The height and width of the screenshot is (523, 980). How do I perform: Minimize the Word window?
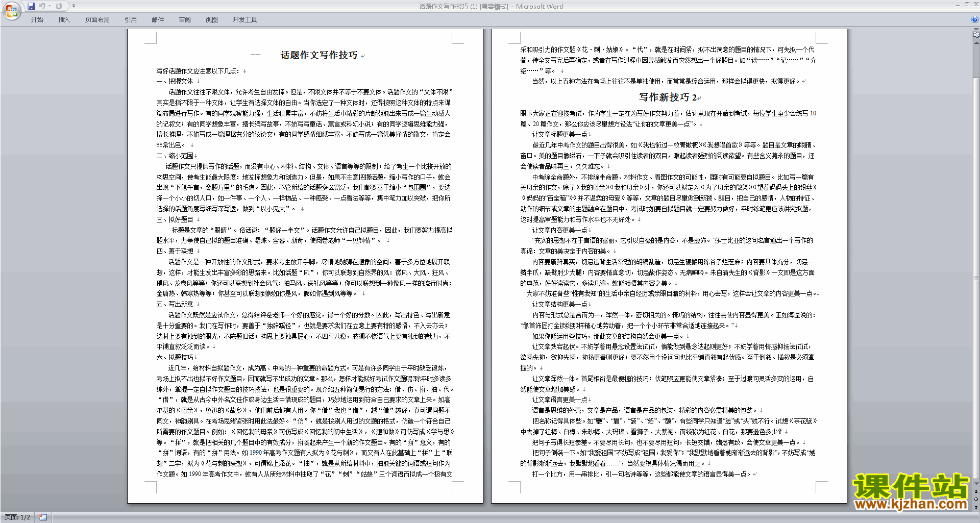pos(958,5)
